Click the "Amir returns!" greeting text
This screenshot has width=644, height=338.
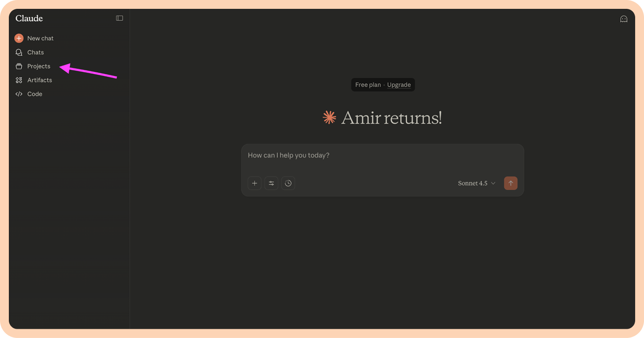pyautogui.click(x=391, y=118)
